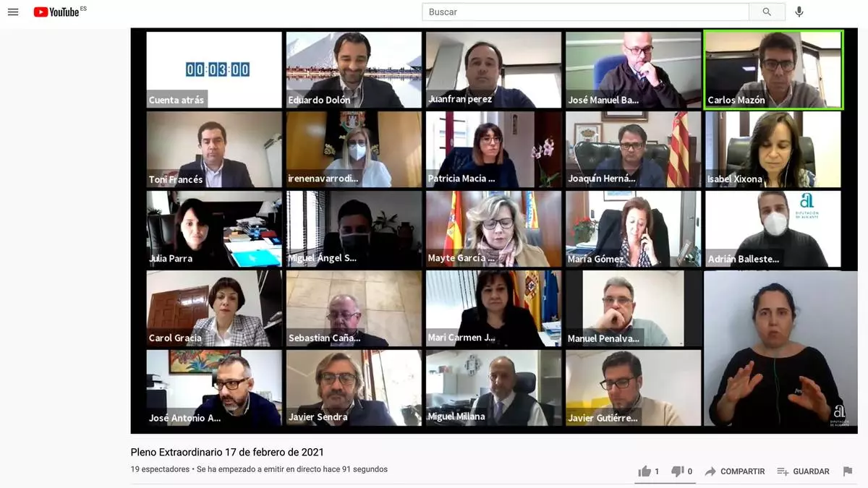Dislike the video with thumbs down
Screen dimensions: 868x488
(677, 471)
